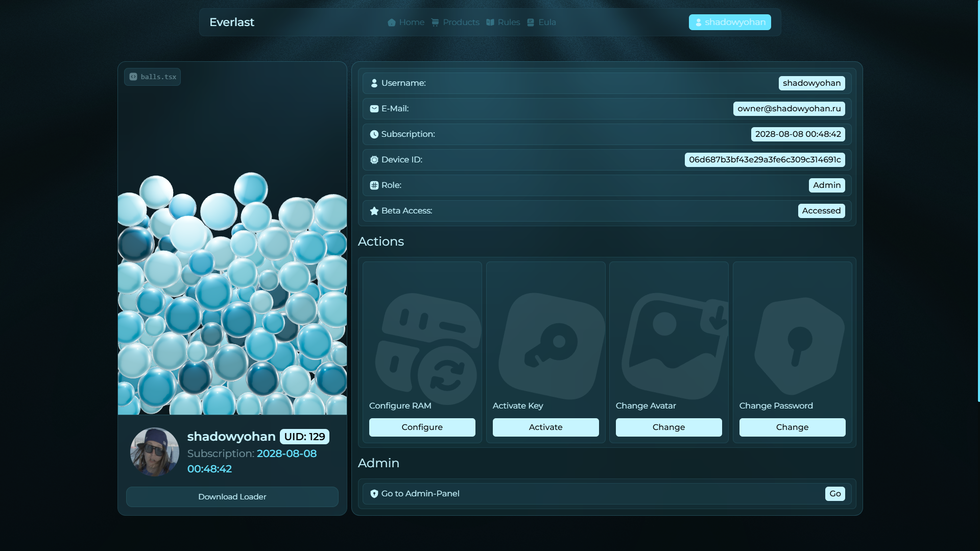This screenshot has height=551, width=980.
Task: Open the Home navigation link
Action: point(406,22)
